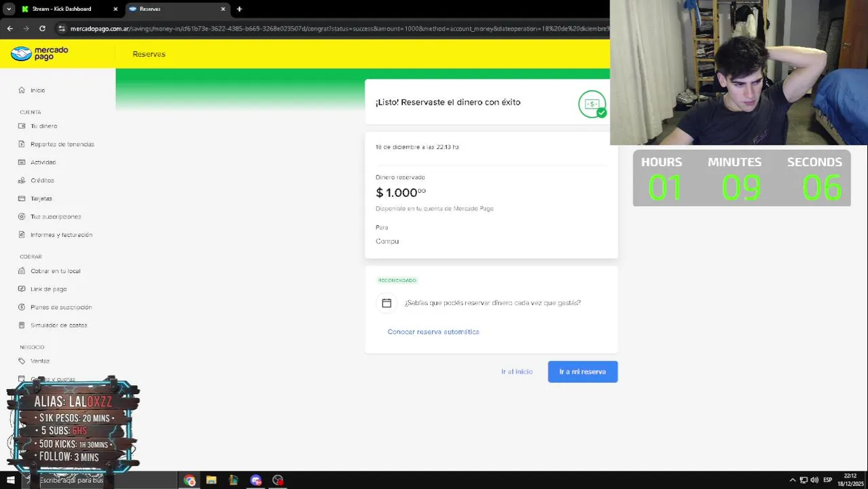This screenshot has height=489, width=868.
Task: Open the tab search dropdown arrow
Action: click(9, 9)
